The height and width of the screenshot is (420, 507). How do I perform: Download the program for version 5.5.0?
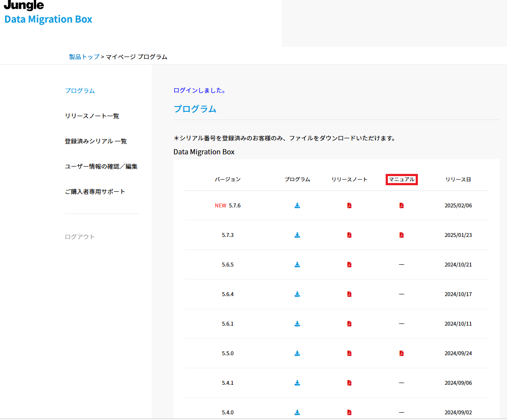(297, 353)
